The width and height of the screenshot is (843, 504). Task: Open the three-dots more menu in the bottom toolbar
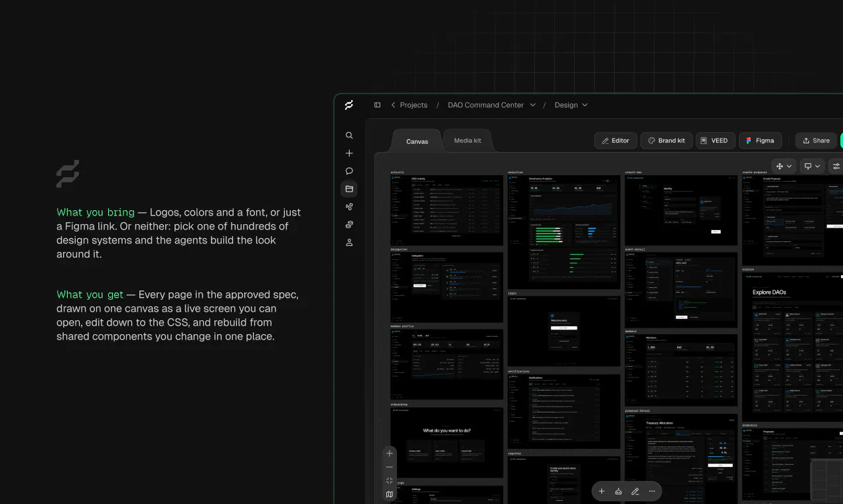(652, 491)
